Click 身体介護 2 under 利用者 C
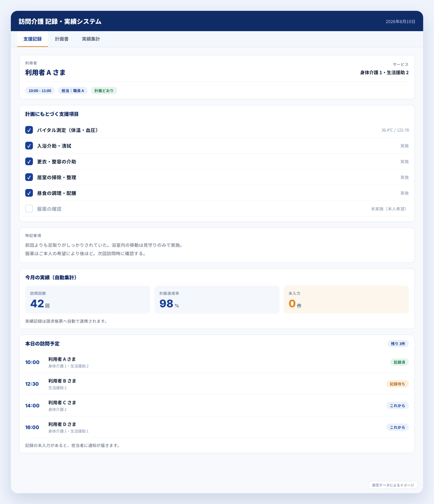Screen dimensions: 434x504 [57, 409]
